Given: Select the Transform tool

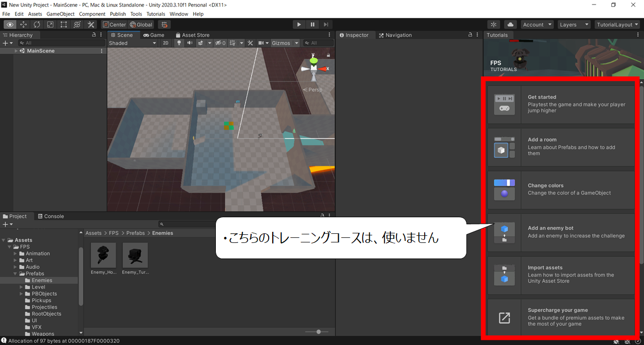Looking at the screenshot, I should (77, 25).
